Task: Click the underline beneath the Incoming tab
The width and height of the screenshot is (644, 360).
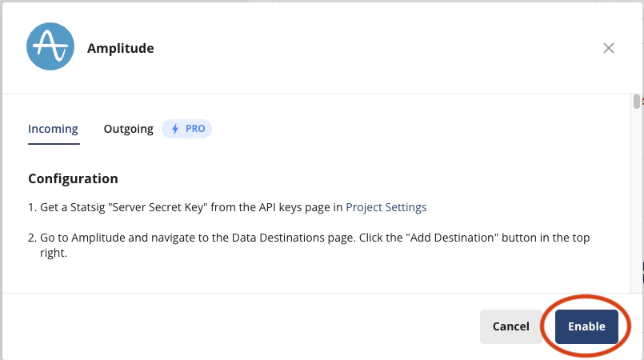Action: tap(53, 144)
